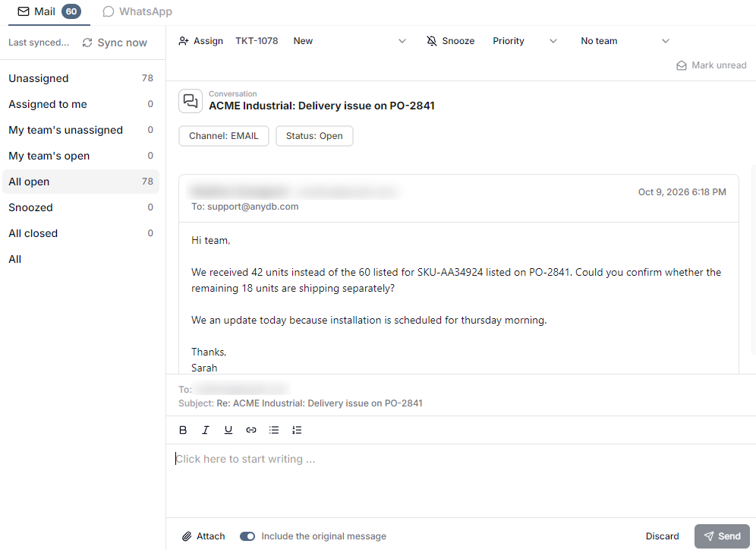Click the Snooze bell icon
Viewport: 756px width, 550px height.
point(432,41)
